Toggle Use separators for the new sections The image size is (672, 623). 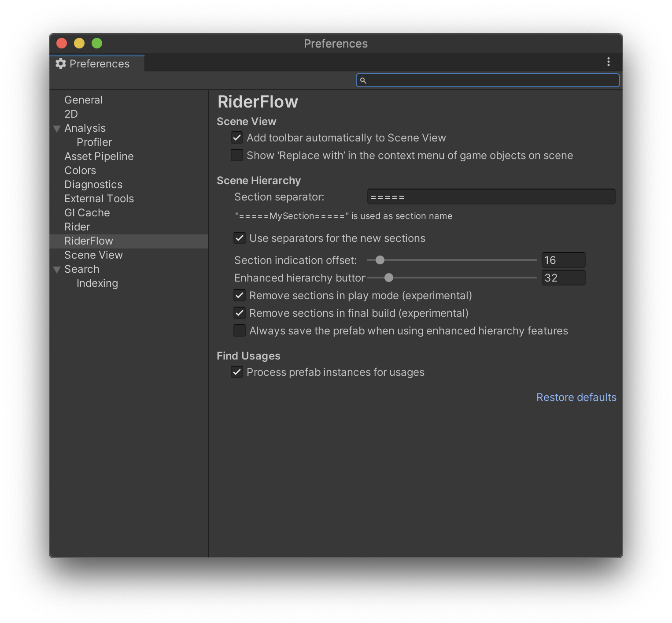(x=240, y=238)
